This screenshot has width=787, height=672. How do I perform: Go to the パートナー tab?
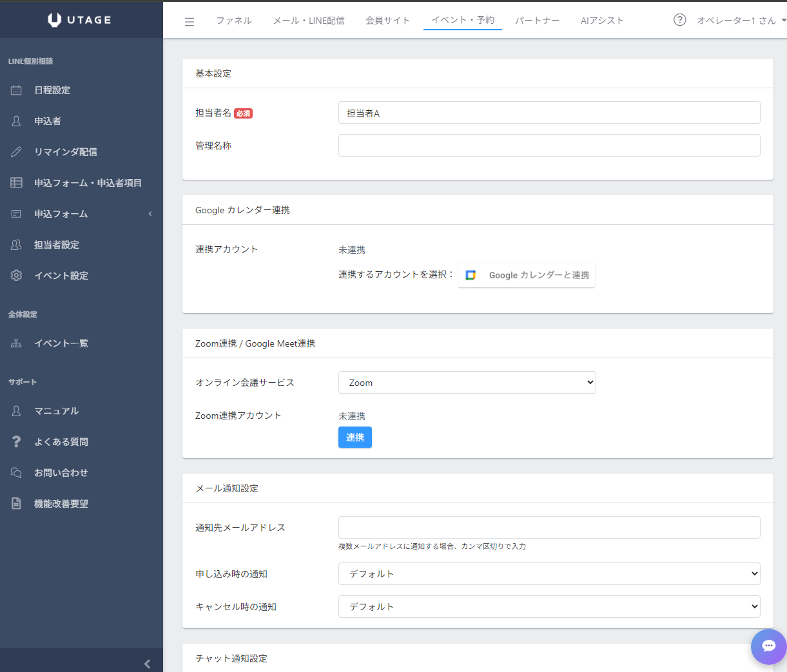[538, 21]
